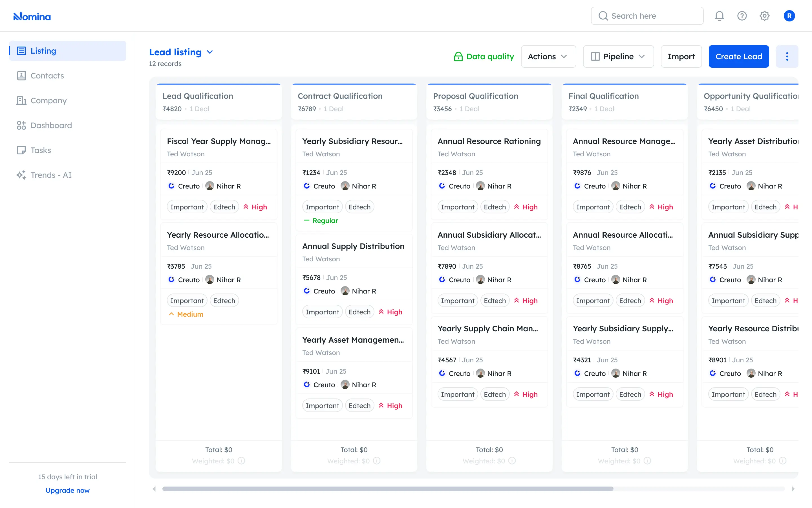Click the Important tag on Yearly Asset Management card
812x508 pixels.
[x=322, y=406]
